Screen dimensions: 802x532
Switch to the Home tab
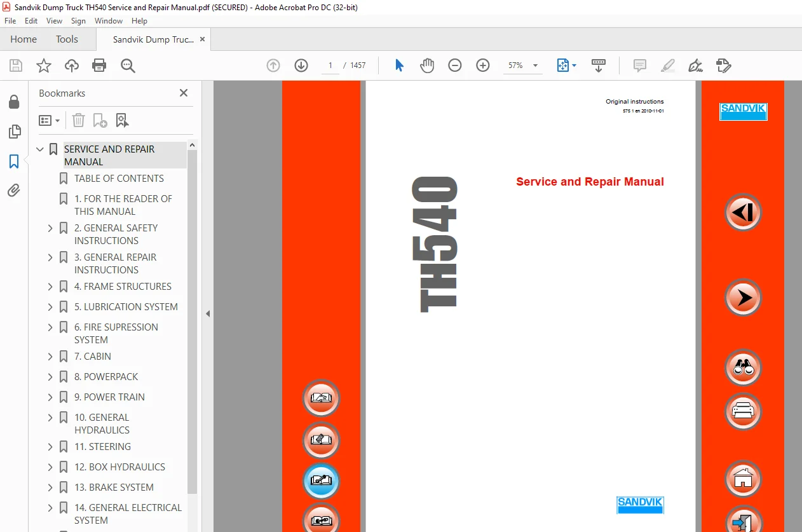24,39
